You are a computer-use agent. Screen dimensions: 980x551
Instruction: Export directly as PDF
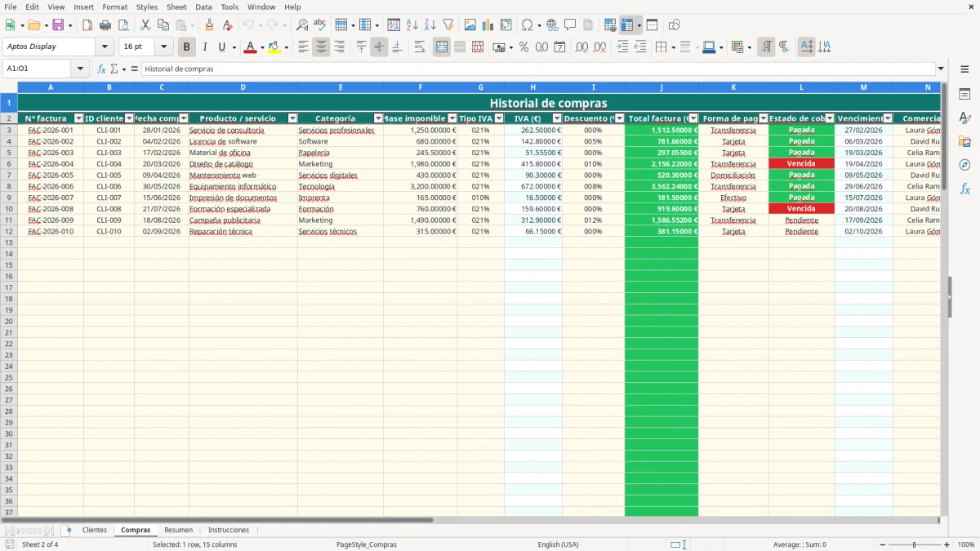click(87, 25)
